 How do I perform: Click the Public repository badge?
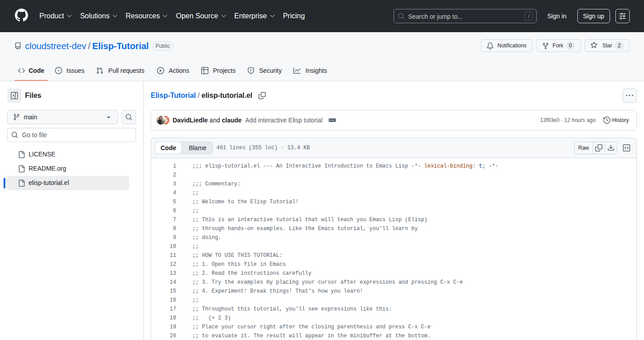point(163,46)
